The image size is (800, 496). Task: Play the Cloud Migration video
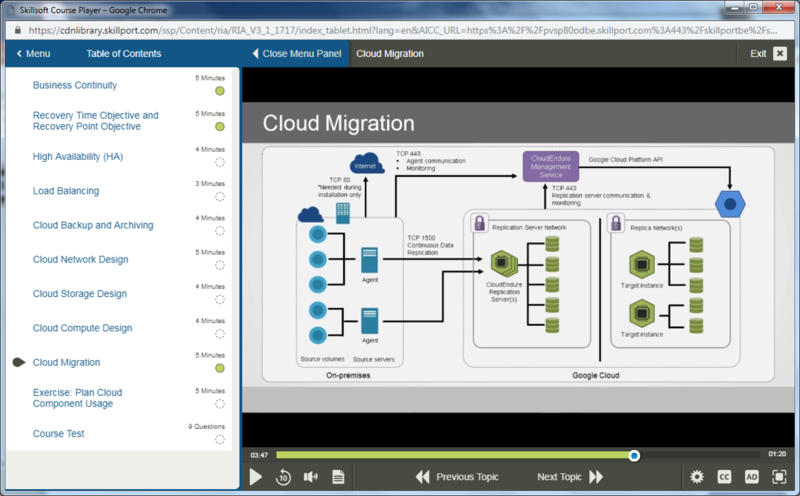tap(256, 477)
